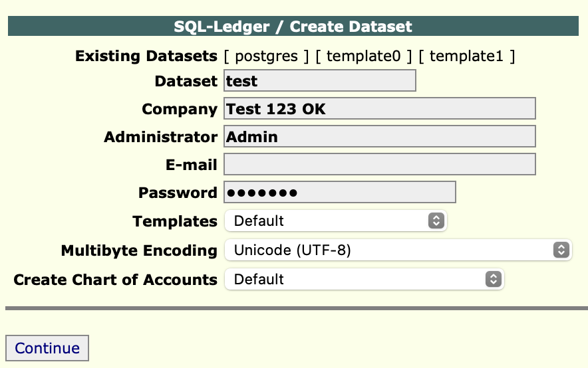Click the "Multibyte Encoding" label text
Viewport: 588px width, 368px height.
139,250
